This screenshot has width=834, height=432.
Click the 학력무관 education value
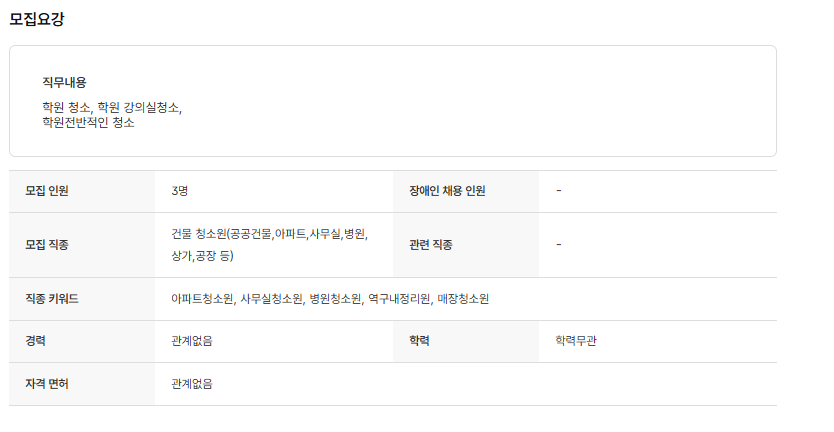[x=577, y=341]
